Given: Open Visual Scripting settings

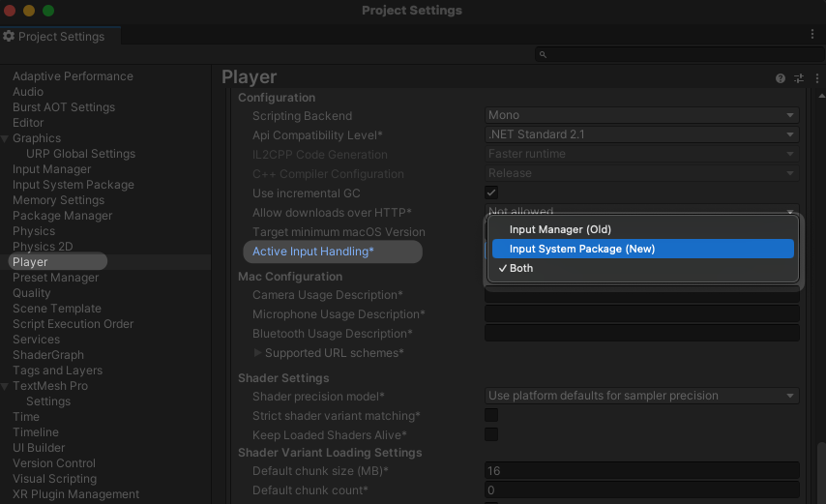Looking at the screenshot, I should pyautogui.click(x=55, y=479).
